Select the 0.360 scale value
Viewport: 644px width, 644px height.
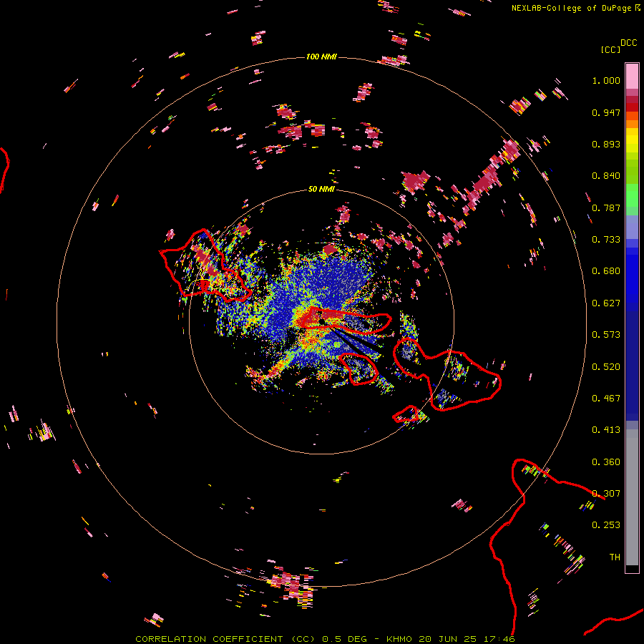[606, 462]
